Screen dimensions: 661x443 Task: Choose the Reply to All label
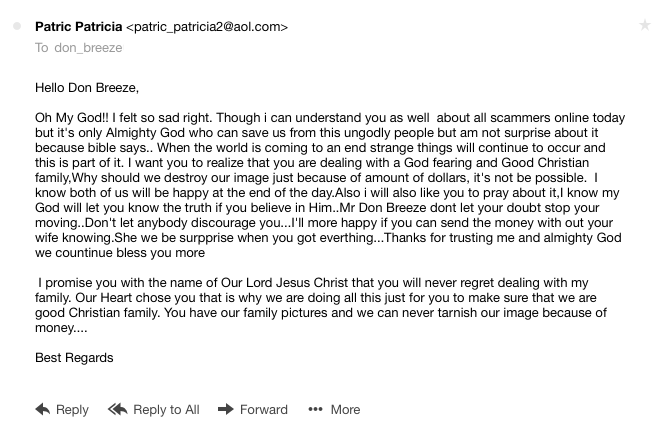166,409
